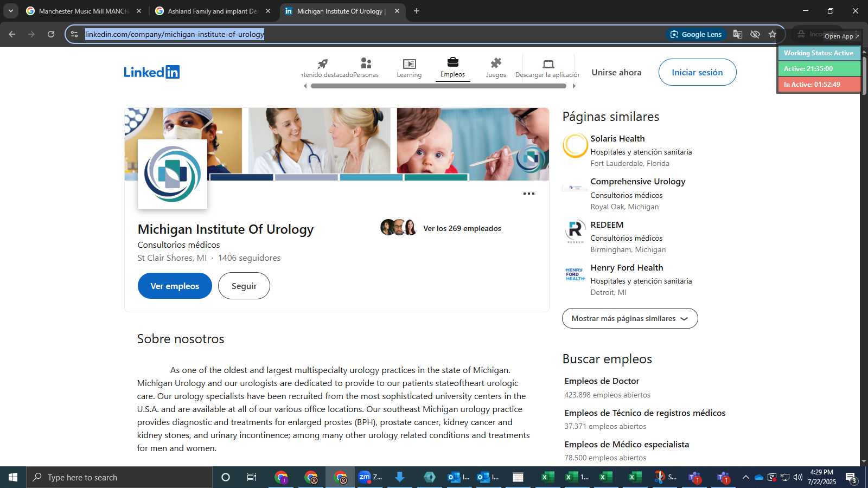Open Empleos de Doctor listing
868x488 pixels.
[602, 381]
